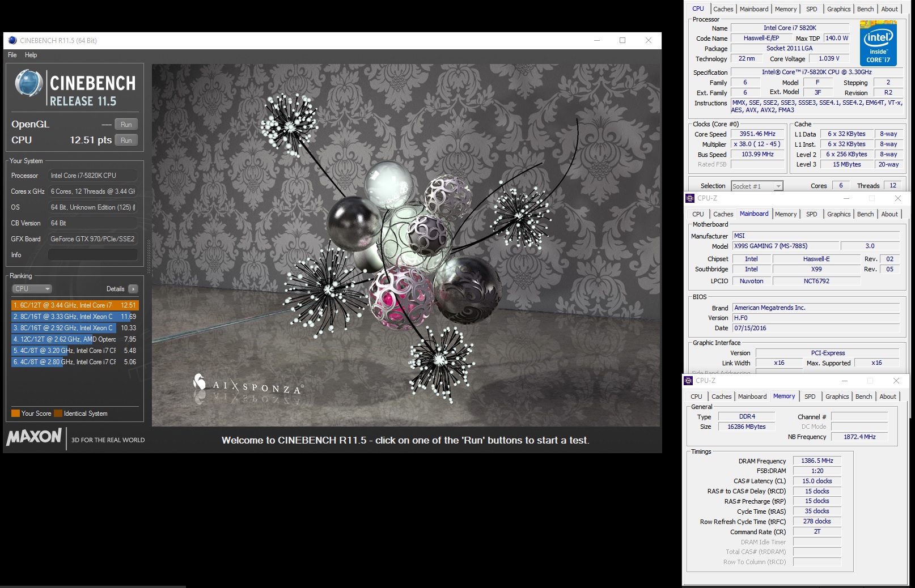Click the Intel Core i7 inside logo
915x588 pixels.
[878, 44]
